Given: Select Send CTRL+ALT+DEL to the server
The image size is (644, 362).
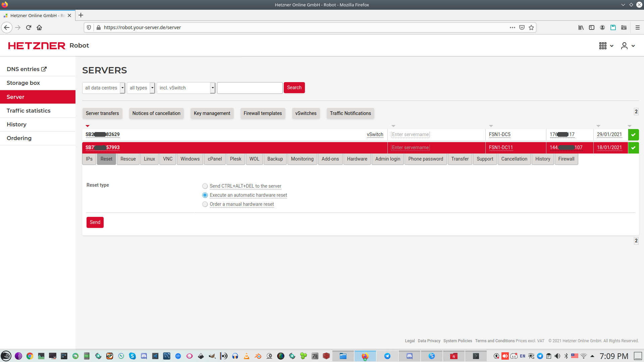Looking at the screenshot, I should coord(205,186).
